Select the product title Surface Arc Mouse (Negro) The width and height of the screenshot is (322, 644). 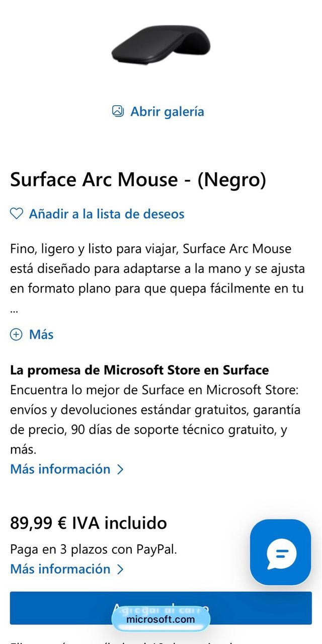pyautogui.click(x=138, y=180)
